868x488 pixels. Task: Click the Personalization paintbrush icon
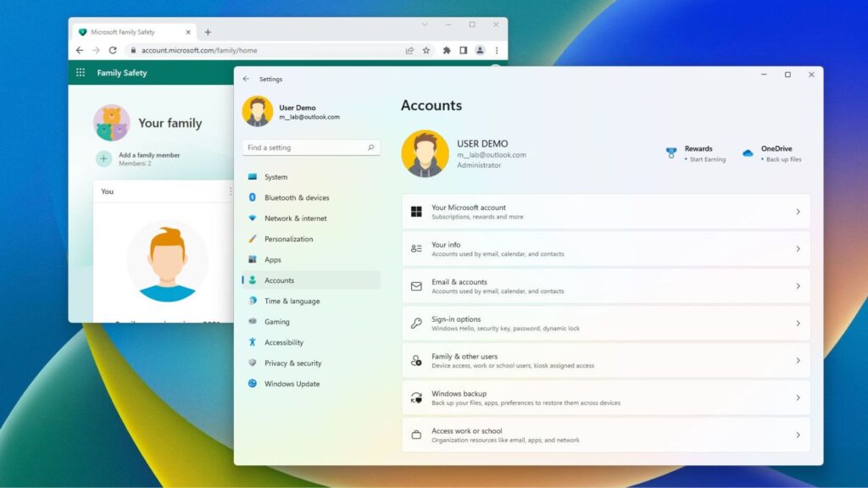click(x=253, y=238)
